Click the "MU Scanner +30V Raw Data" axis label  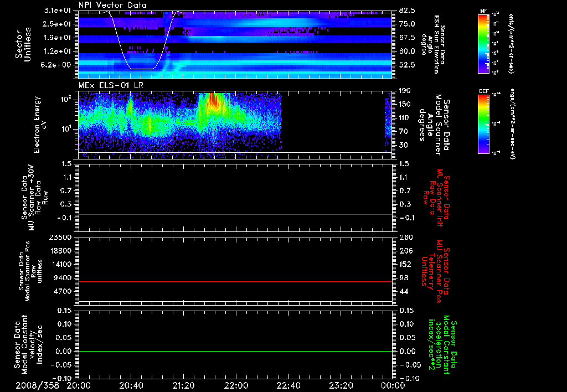(34, 198)
